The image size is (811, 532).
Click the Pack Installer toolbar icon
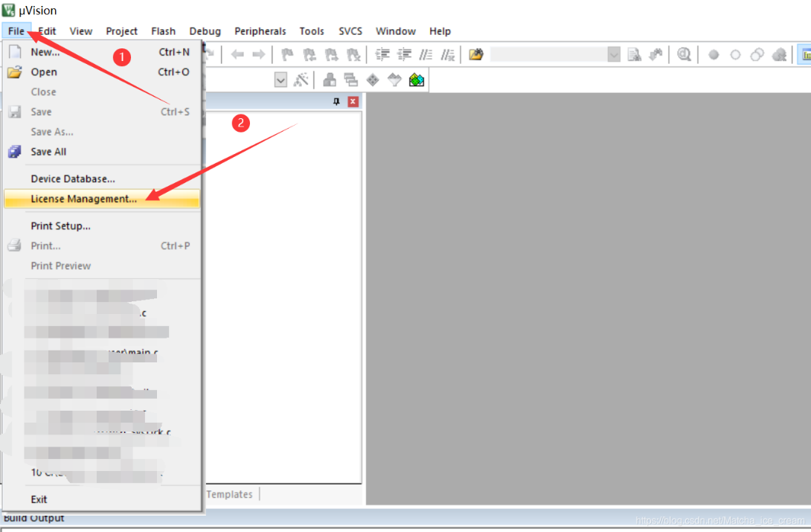(417, 80)
